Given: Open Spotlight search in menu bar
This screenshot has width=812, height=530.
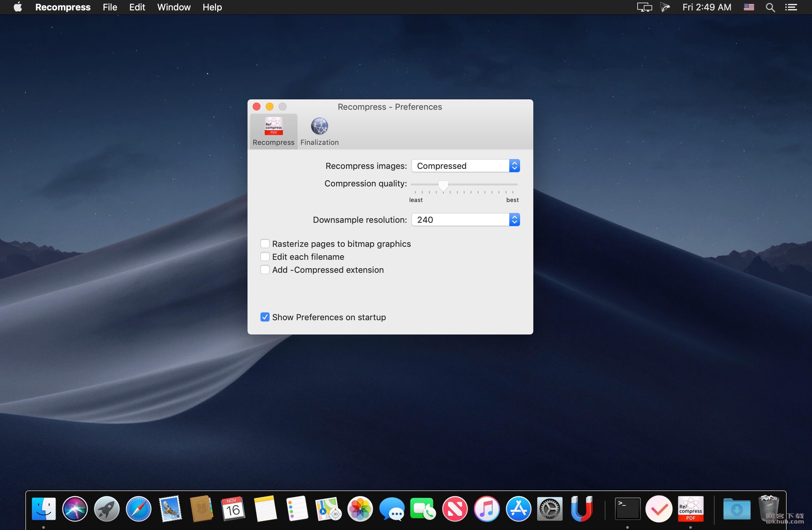Looking at the screenshot, I should pyautogui.click(x=770, y=7).
